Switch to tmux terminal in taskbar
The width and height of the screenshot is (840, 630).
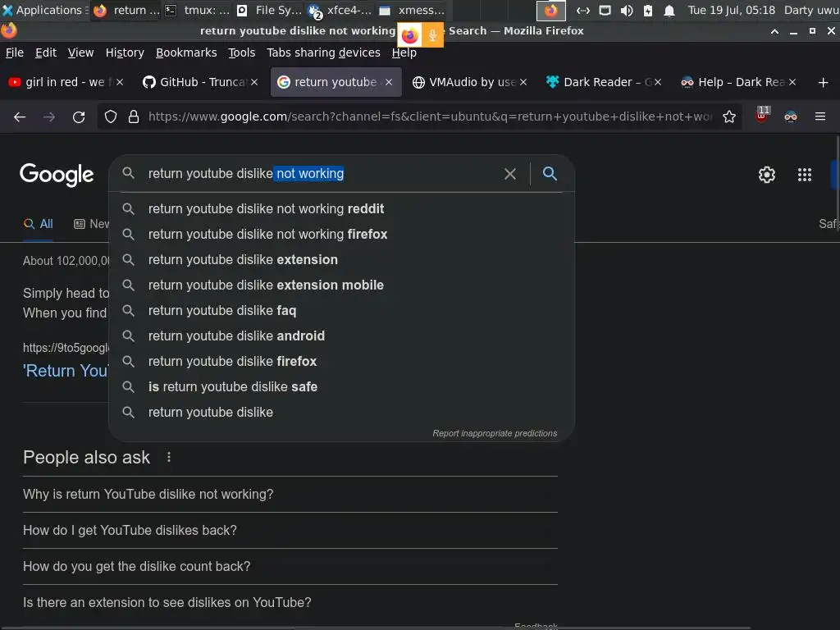pyautogui.click(x=197, y=10)
